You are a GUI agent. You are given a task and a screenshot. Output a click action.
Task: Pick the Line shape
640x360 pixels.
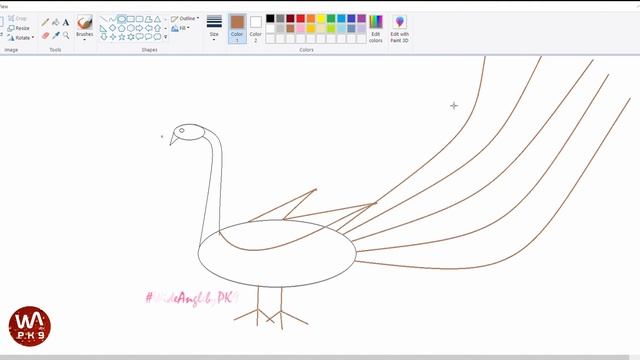point(104,19)
